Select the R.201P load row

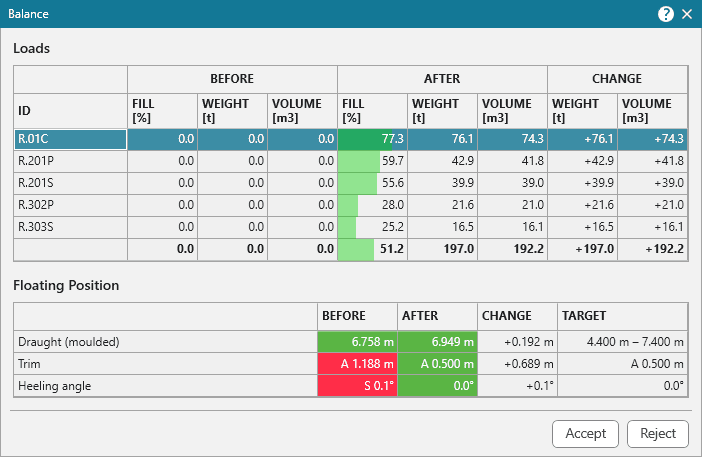351,161
